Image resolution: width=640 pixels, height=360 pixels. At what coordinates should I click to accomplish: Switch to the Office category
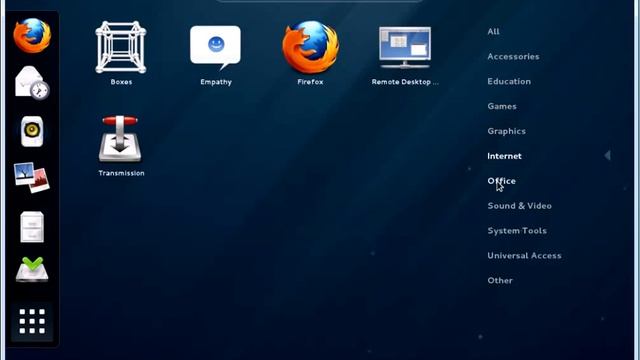[501, 181]
